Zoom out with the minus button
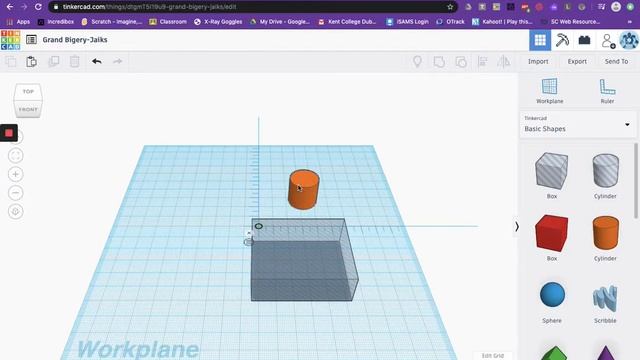 [x=16, y=193]
